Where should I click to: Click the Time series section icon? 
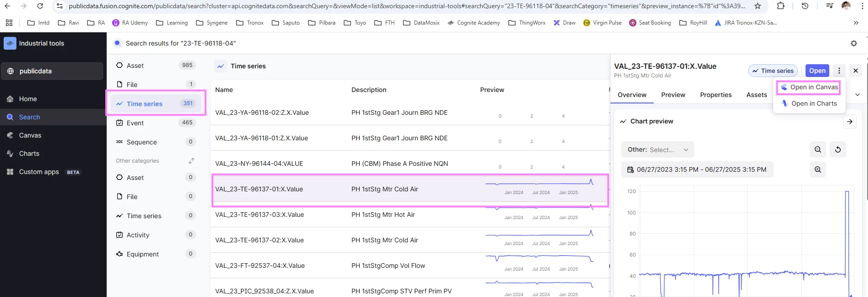tap(221, 66)
